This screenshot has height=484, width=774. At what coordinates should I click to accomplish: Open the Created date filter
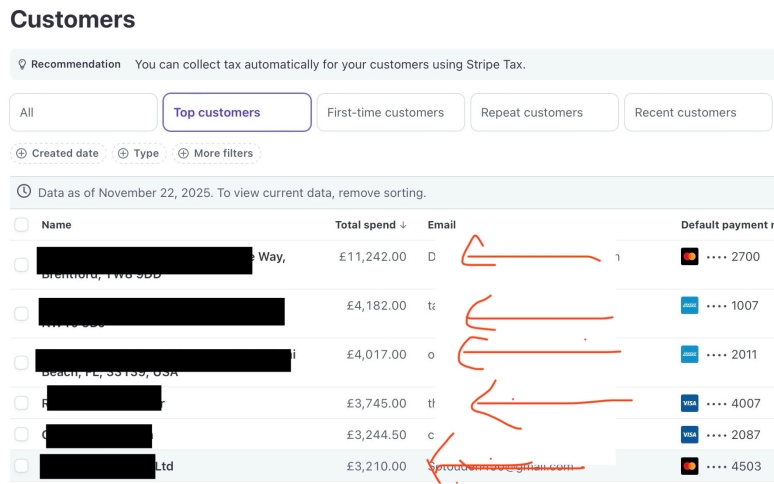pos(57,153)
